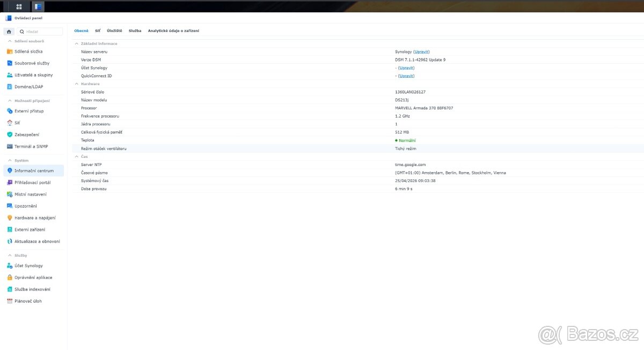644x350 pixels.
Task: Click the home icon above the sidebar
Action: [8, 31]
